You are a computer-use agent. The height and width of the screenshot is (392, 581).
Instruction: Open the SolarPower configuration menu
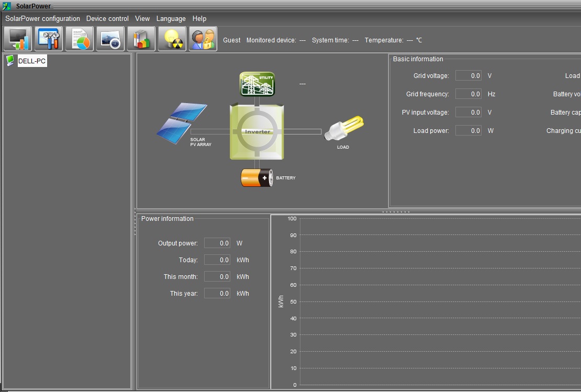pos(42,18)
